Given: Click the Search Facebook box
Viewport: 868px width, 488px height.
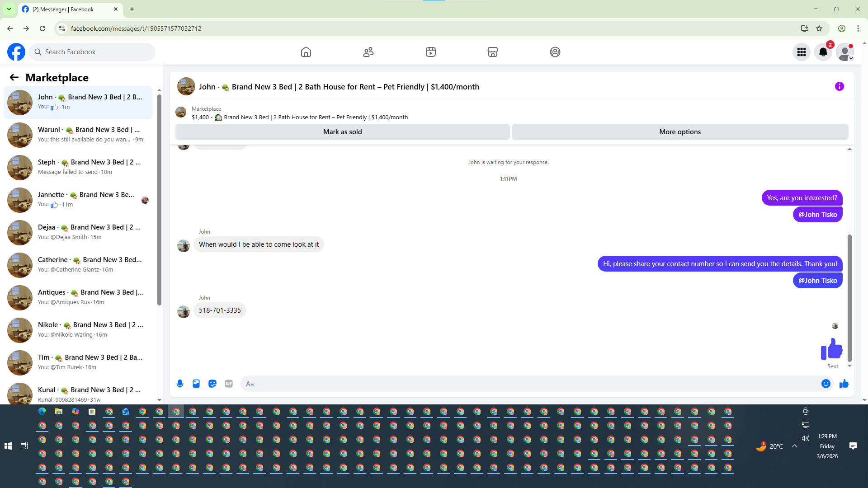Looking at the screenshot, I should [x=93, y=52].
